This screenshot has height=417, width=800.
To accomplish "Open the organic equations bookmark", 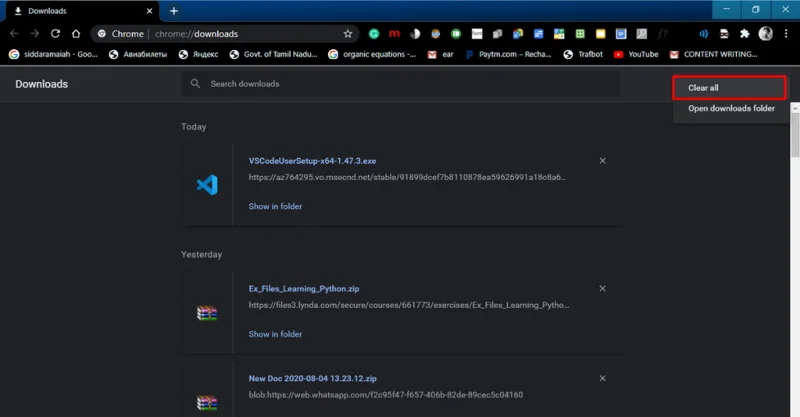I will click(372, 54).
